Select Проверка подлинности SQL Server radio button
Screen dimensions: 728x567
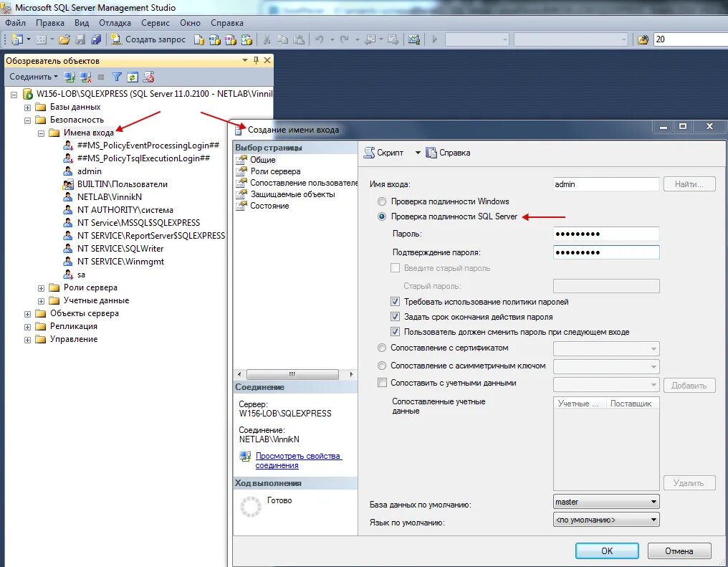[x=382, y=216]
